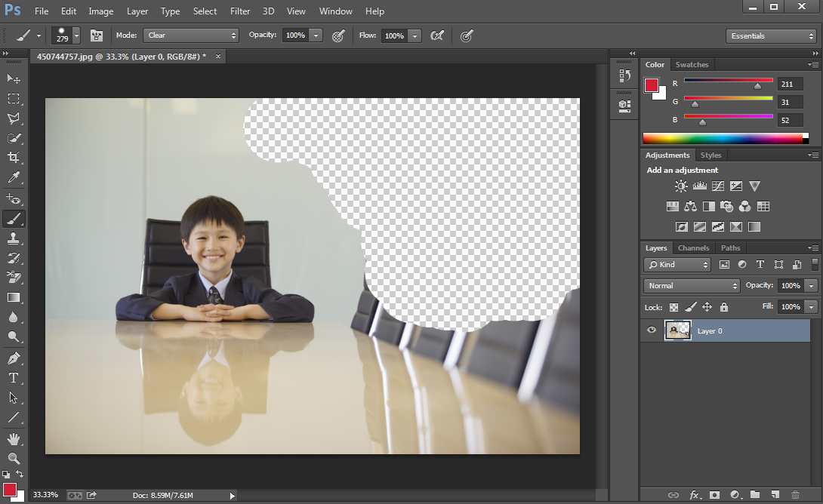This screenshot has height=504, width=823.
Task: Create a new layer from Layers panel
Action: coord(775,495)
